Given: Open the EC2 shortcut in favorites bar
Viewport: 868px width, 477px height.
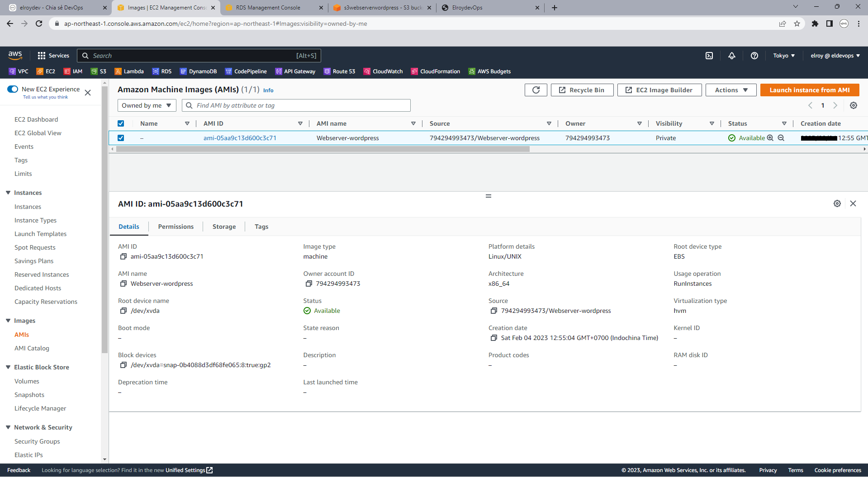Looking at the screenshot, I should 46,71.
